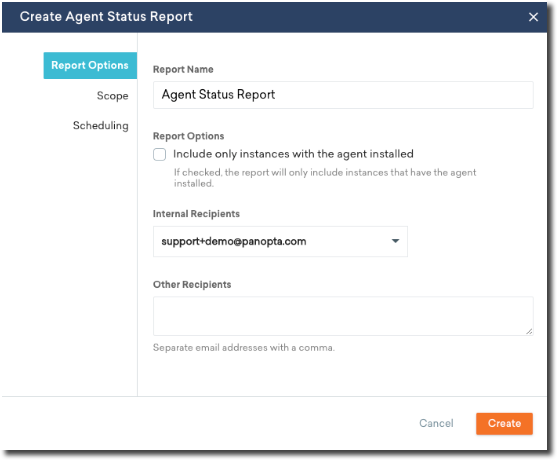Click the Other Recipients label
Screen dimensions: 557x460
(x=192, y=285)
